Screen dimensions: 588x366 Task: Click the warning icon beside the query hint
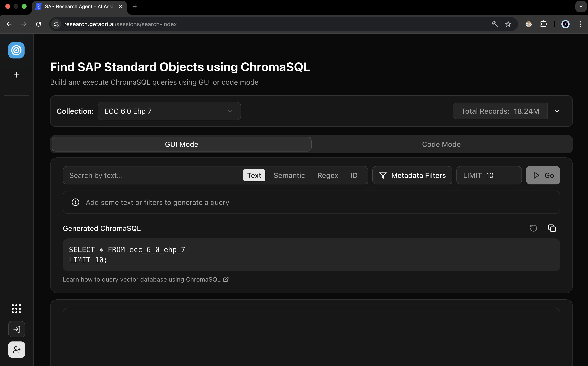75,202
